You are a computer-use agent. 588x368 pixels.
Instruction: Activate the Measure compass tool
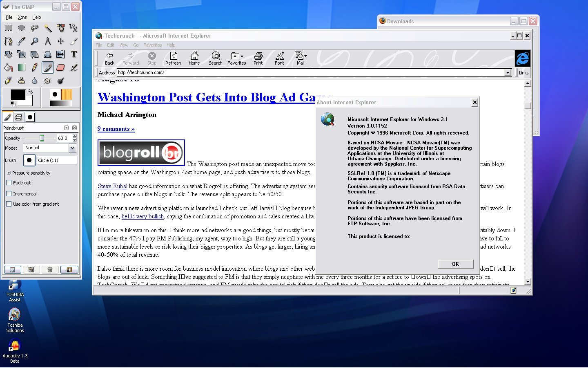coord(48,41)
